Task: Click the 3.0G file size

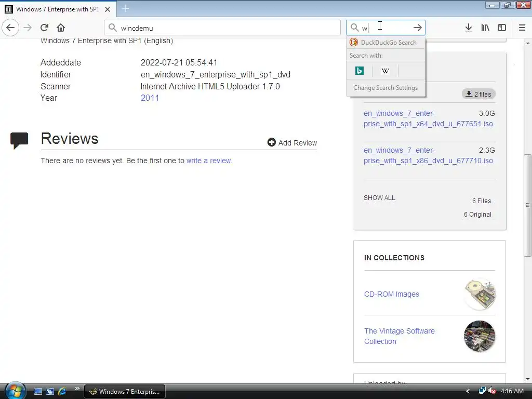Action: point(487,113)
